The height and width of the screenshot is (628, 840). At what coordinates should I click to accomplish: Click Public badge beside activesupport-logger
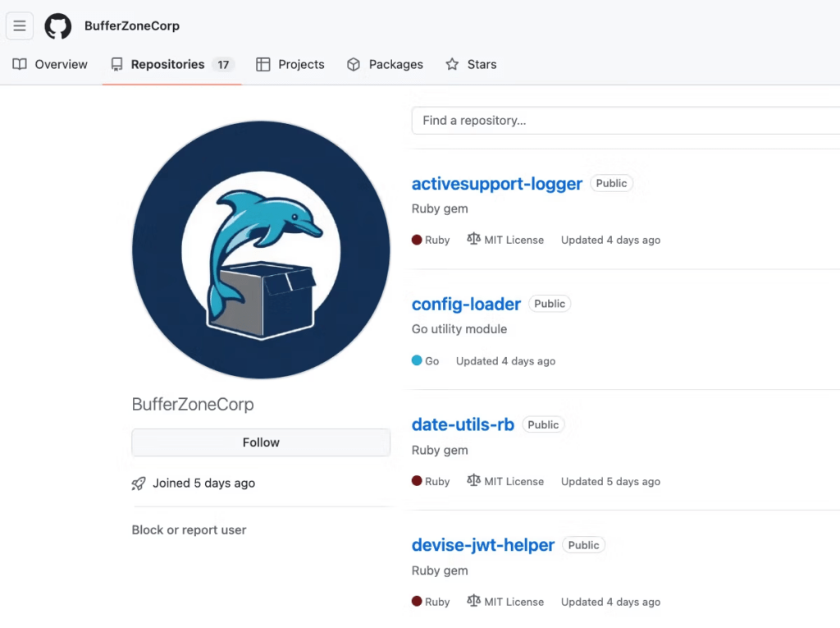pos(611,183)
